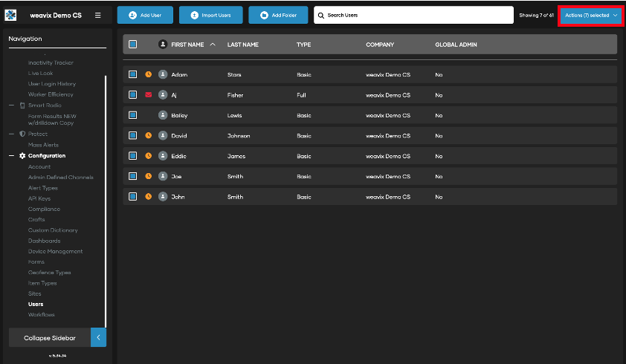The height and width of the screenshot is (364, 626).
Task: Collapse the sidebar with the chevron button
Action: point(99,338)
